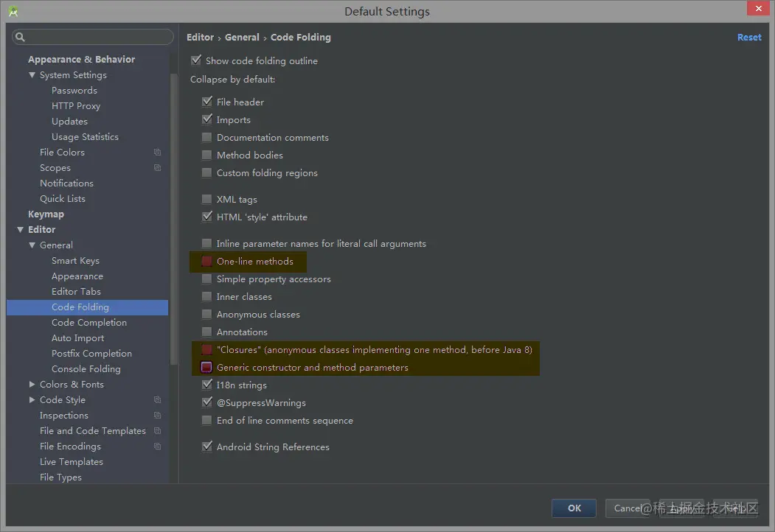775x532 pixels.
Task: Open File Types settings
Action: 60,477
